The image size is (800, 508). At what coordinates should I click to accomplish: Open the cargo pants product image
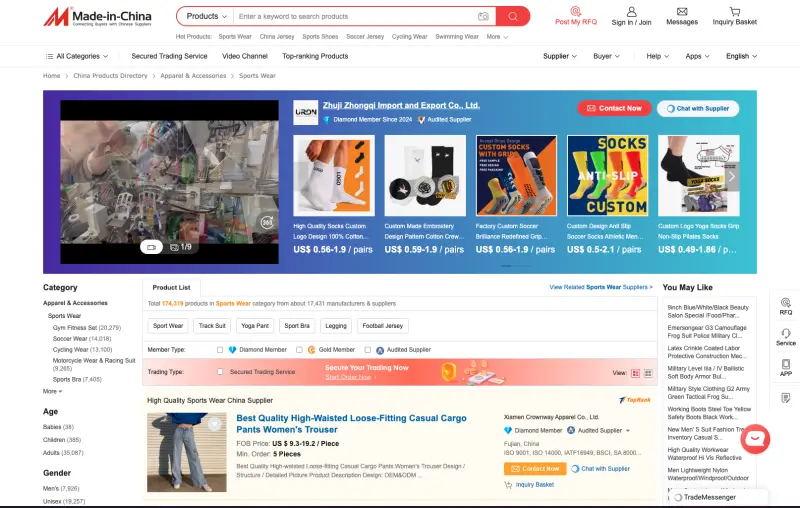coord(187,452)
